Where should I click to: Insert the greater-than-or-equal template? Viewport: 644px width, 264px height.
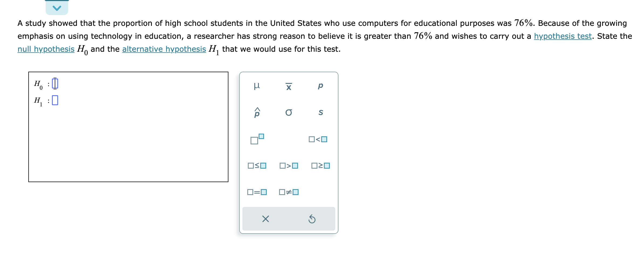coord(320,166)
